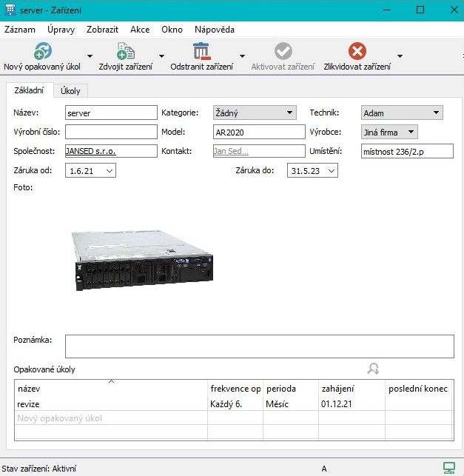This screenshot has width=464, height=476.
Task: Expand the Výrobce dropdown
Action: 411,133
